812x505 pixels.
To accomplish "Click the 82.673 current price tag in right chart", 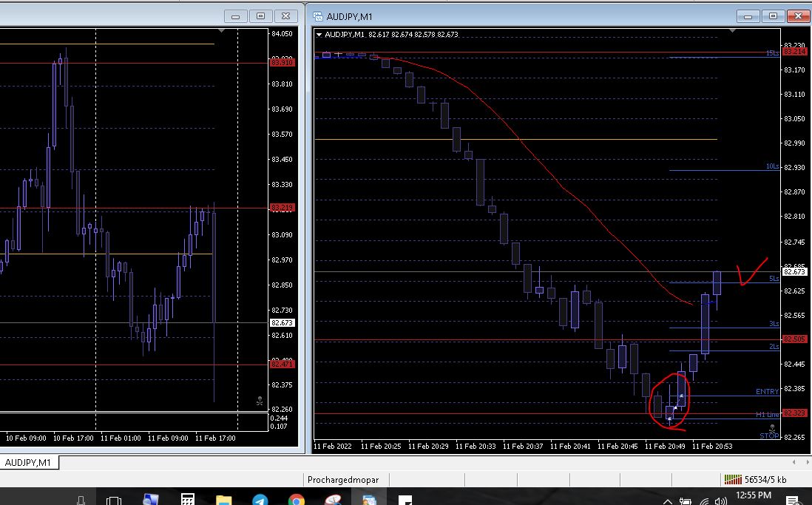I will pyautogui.click(x=794, y=271).
